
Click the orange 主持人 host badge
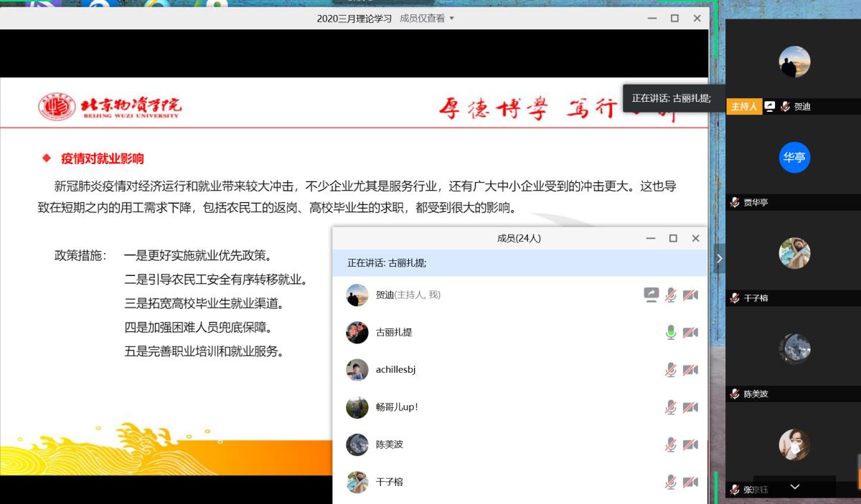pos(743,106)
